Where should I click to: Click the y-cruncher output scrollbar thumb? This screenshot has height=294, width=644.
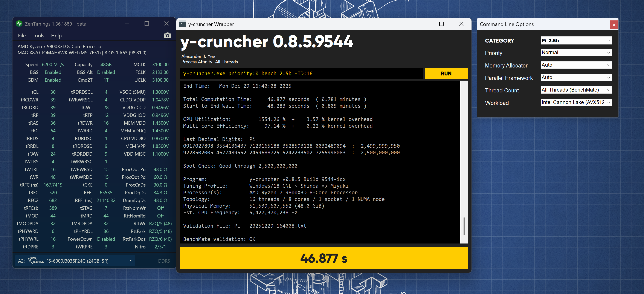[x=464, y=226]
